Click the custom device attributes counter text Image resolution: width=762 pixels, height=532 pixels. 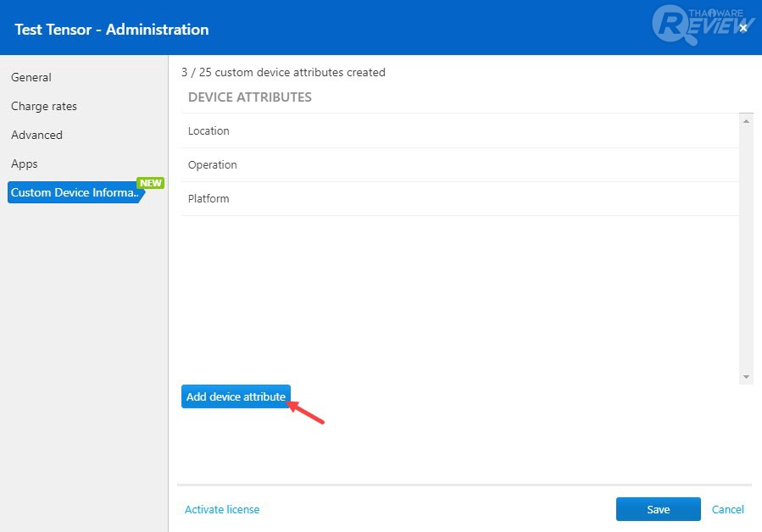pos(283,72)
